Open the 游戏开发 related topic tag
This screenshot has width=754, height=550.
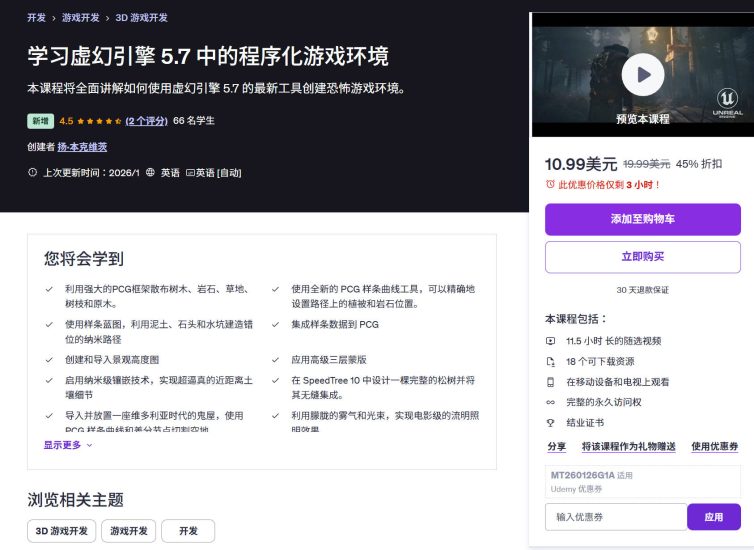coord(129,531)
